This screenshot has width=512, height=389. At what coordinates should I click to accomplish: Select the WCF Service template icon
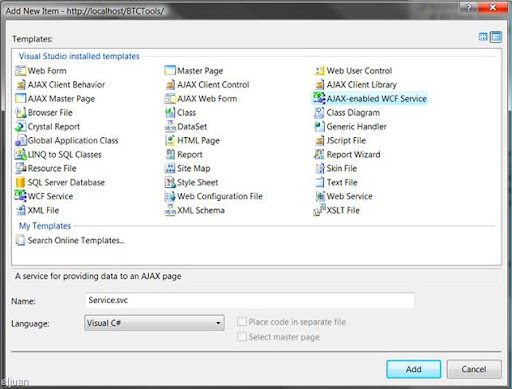pos(20,196)
